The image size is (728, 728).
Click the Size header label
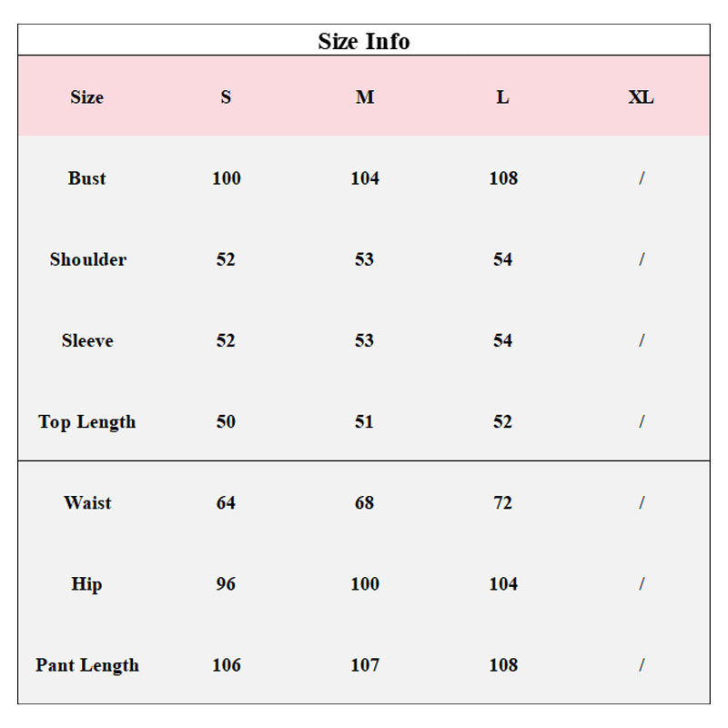(x=87, y=97)
